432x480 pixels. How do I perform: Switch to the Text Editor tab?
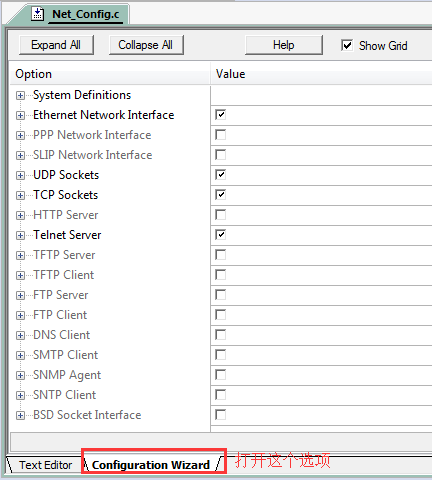tap(45, 465)
